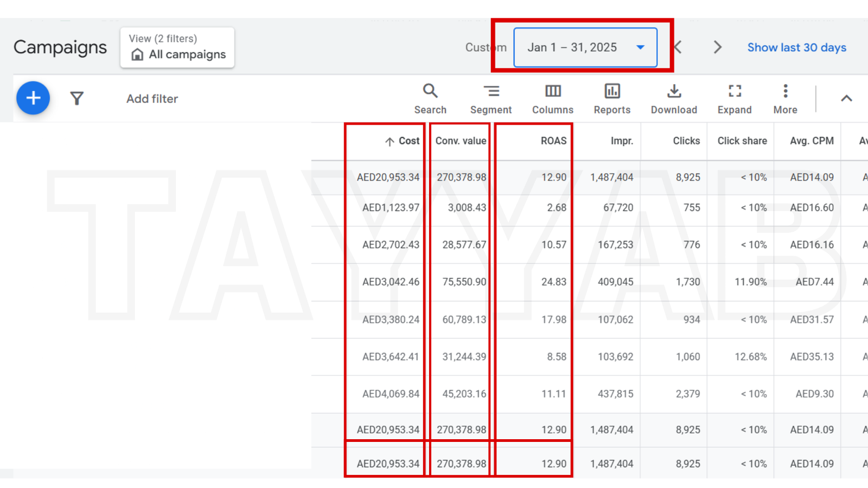Image resolution: width=868 pixels, height=488 pixels.
Task: Open the Segment options
Action: coord(491,99)
